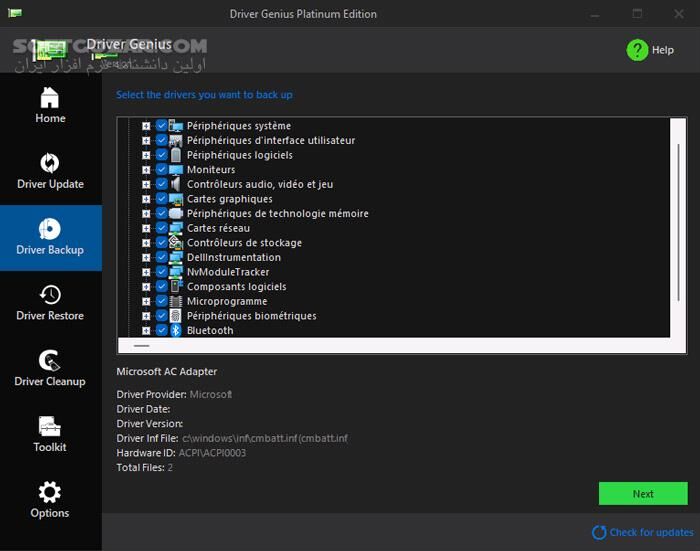Click the Check for updates link
The image size is (700, 551).
pyautogui.click(x=651, y=532)
